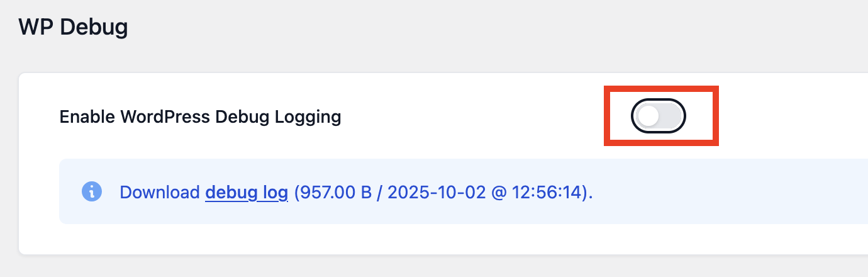This screenshot has width=868, height=277.
Task: Click the word "Enable" in the setting label
Action: (87, 117)
